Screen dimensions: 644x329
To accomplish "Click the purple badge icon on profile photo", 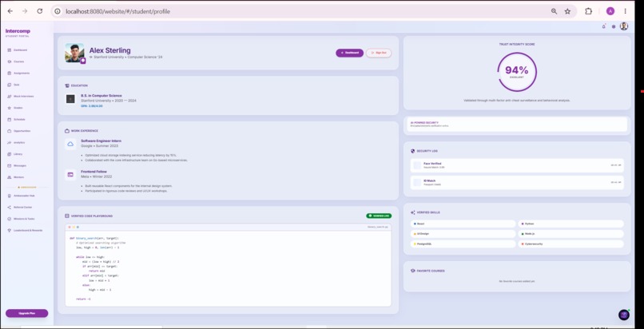I will [x=82, y=61].
